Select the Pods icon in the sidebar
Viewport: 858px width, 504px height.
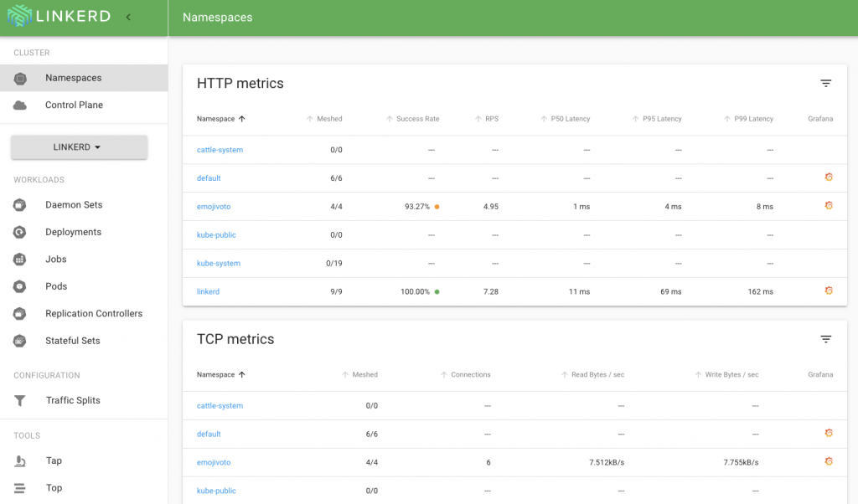pos(20,285)
